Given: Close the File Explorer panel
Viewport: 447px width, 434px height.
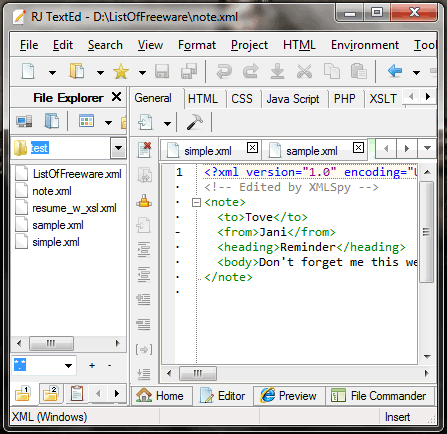Looking at the screenshot, I should [116, 97].
